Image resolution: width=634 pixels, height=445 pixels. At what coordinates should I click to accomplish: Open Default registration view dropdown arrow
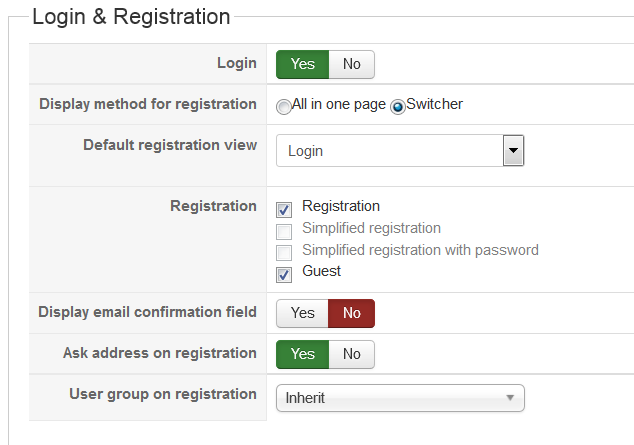pyautogui.click(x=513, y=151)
